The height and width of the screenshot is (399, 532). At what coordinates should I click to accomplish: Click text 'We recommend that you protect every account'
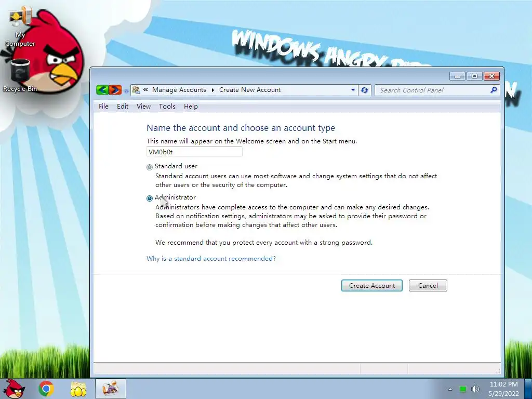pyautogui.click(x=263, y=243)
